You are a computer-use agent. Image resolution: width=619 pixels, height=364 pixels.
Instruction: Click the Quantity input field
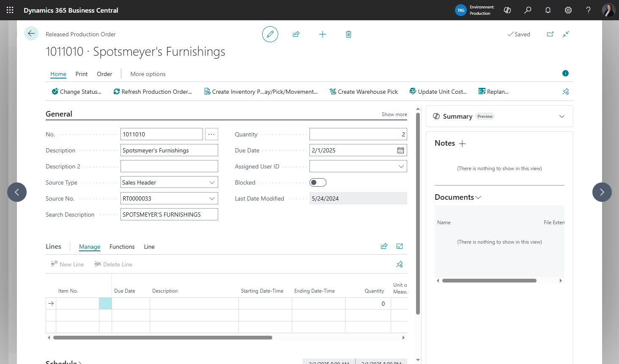[358, 134]
